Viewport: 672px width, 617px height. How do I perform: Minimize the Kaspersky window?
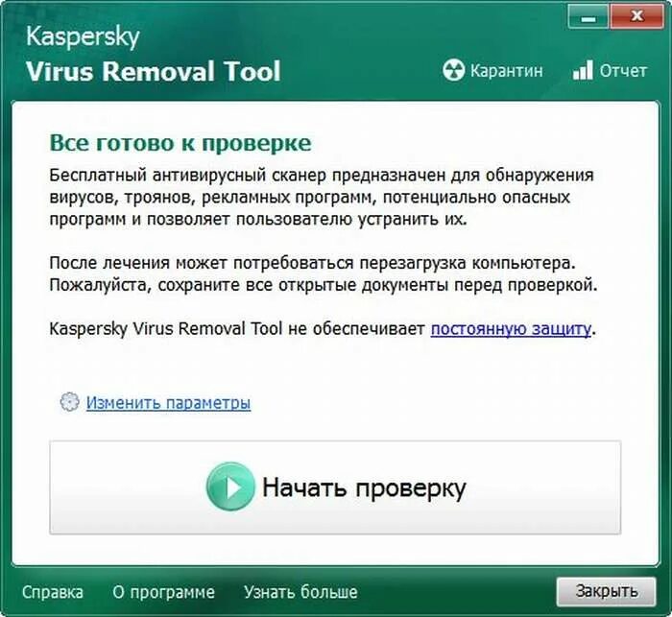pyautogui.click(x=588, y=17)
